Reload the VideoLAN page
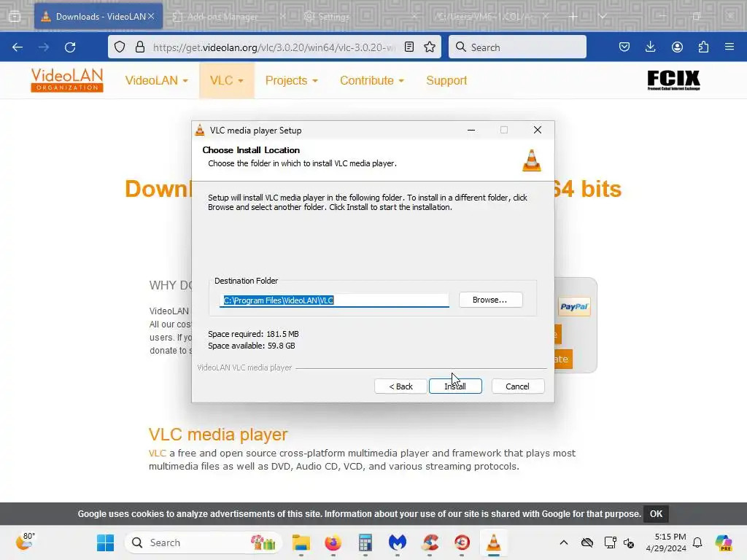The height and width of the screenshot is (560, 747). pyautogui.click(x=70, y=47)
